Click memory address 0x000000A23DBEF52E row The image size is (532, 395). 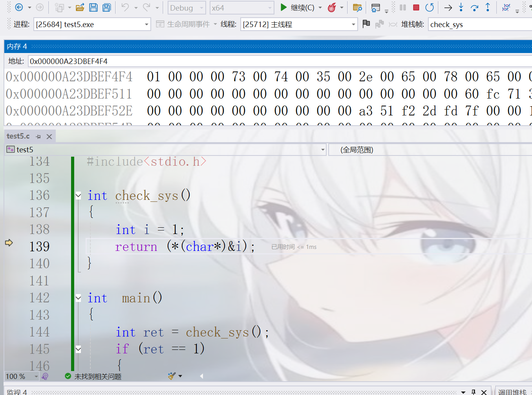click(x=69, y=111)
